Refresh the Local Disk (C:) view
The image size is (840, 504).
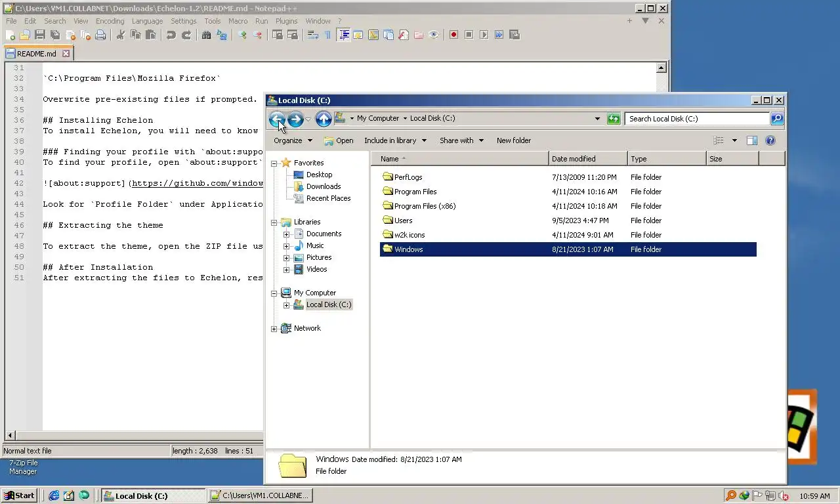pos(614,119)
